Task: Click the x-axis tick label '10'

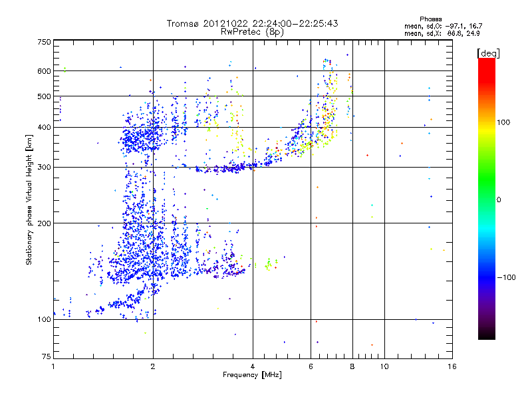Action: click(384, 366)
